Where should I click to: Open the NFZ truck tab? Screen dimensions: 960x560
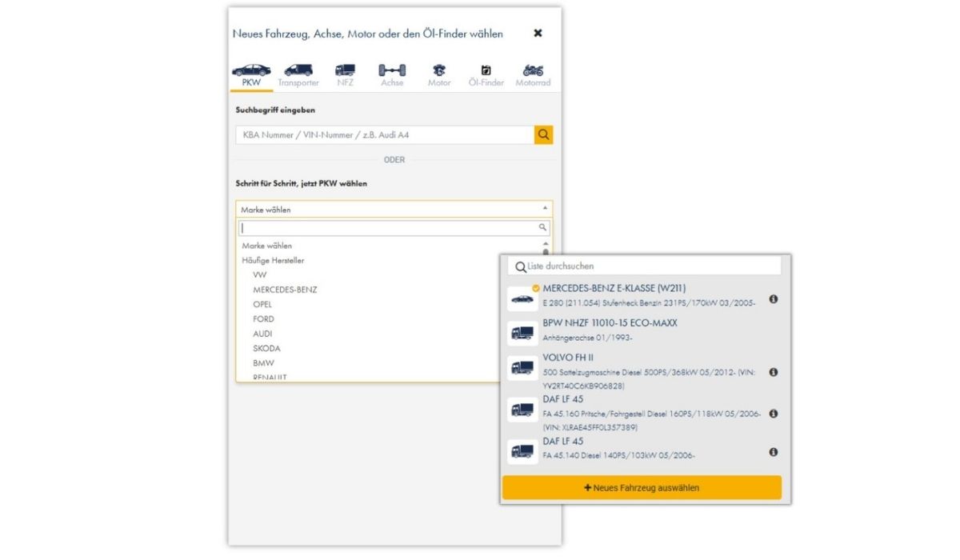pos(345,75)
